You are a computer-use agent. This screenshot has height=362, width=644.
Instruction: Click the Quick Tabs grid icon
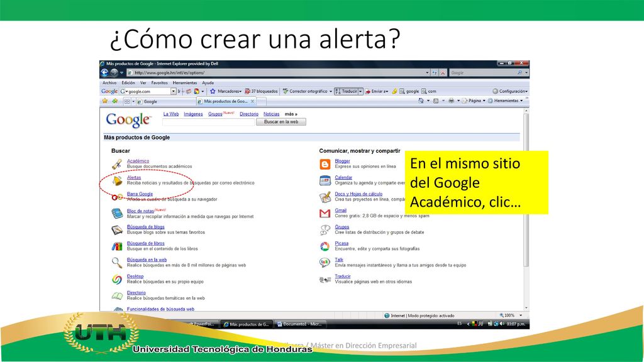[127, 101]
